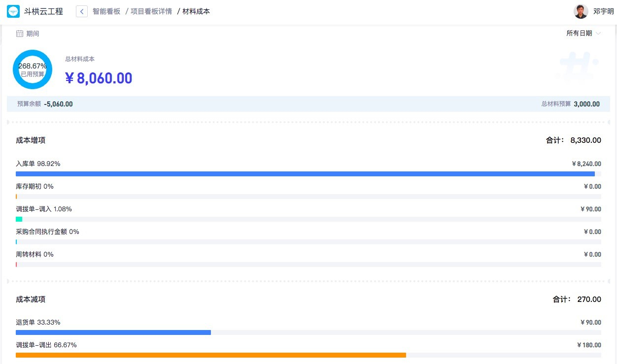Image resolution: width=617 pixels, height=364 pixels.
Task: Click the total material cost ¥8,060.00
Action: (x=99, y=78)
